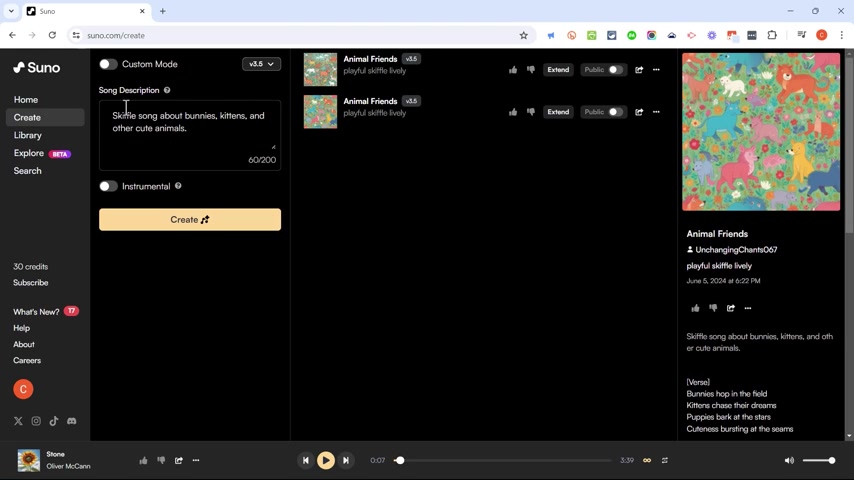This screenshot has height=480, width=854.
Task: Share icon in the song details panel
Action: [730, 308]
